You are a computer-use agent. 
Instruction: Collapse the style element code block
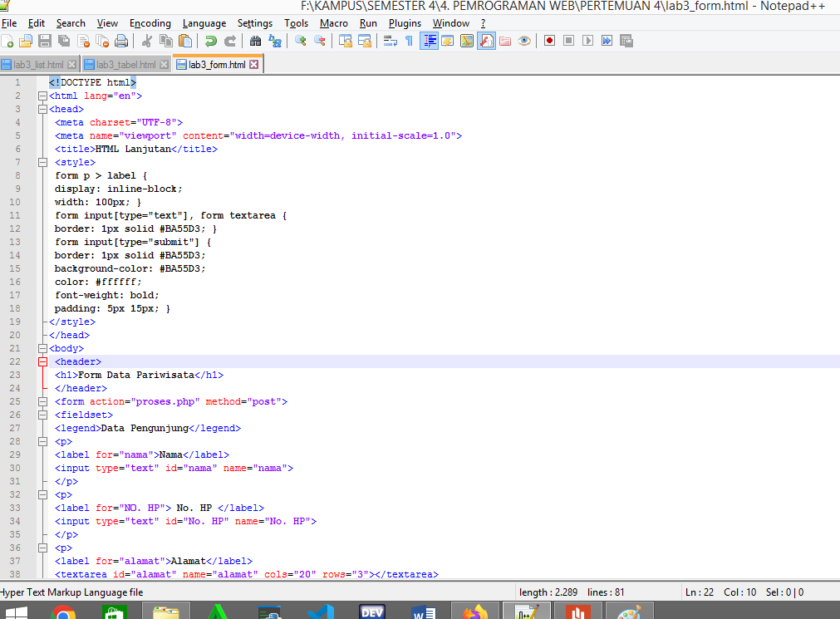43,162
